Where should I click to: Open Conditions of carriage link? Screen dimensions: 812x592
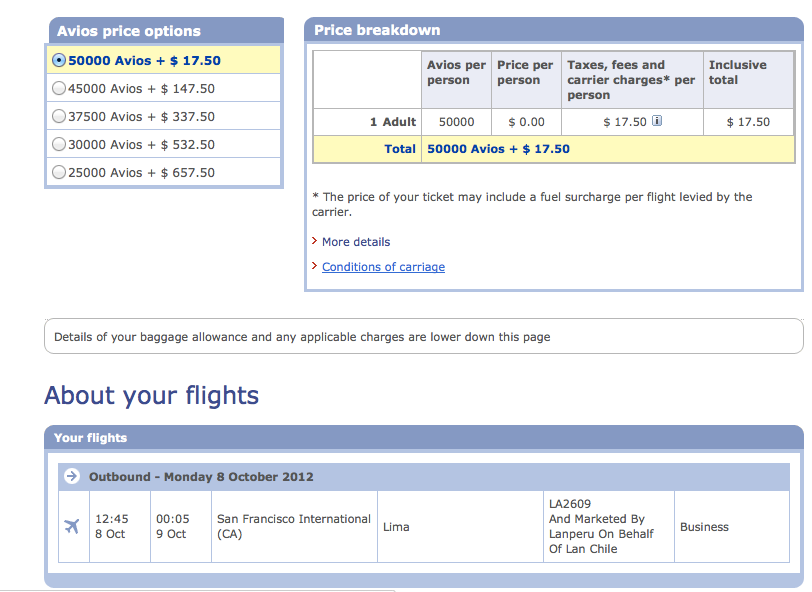383,267
